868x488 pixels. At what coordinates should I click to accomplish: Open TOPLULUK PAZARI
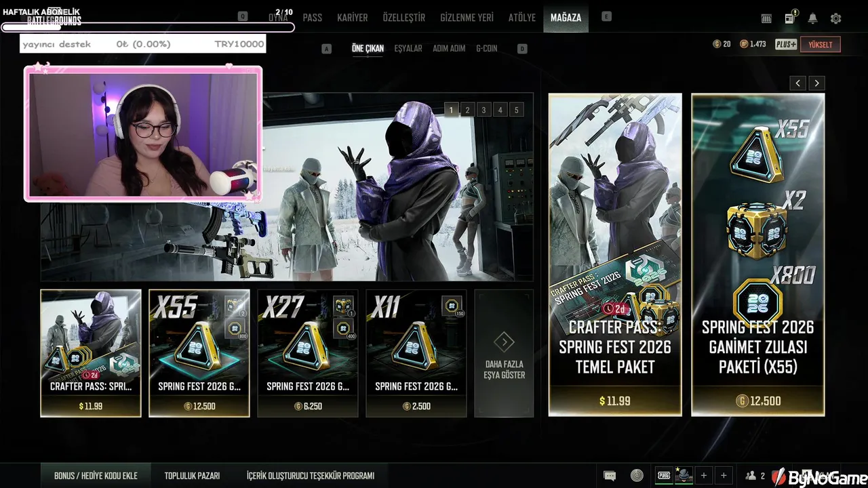coord(192,476)
